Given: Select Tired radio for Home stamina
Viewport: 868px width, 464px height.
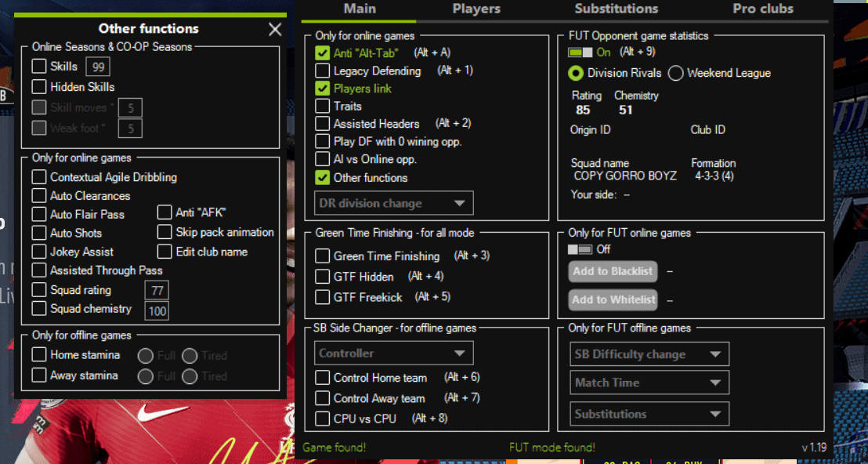Looking at the screenshot, I should point(190,356).
